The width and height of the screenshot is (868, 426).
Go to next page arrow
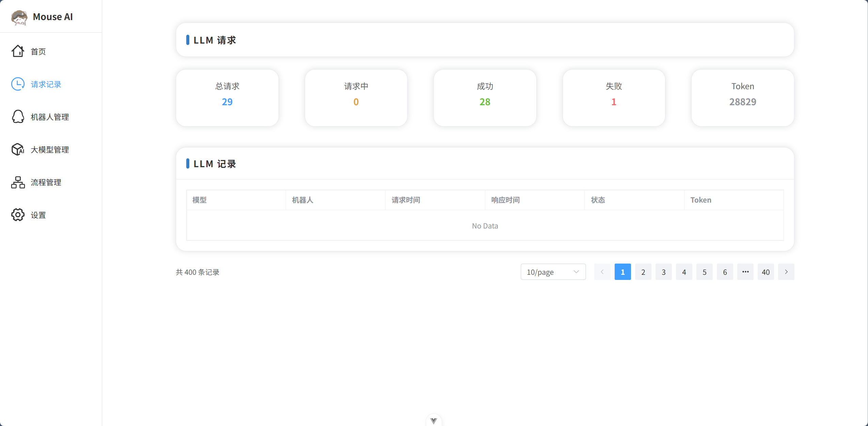click(x=786, y=272)
